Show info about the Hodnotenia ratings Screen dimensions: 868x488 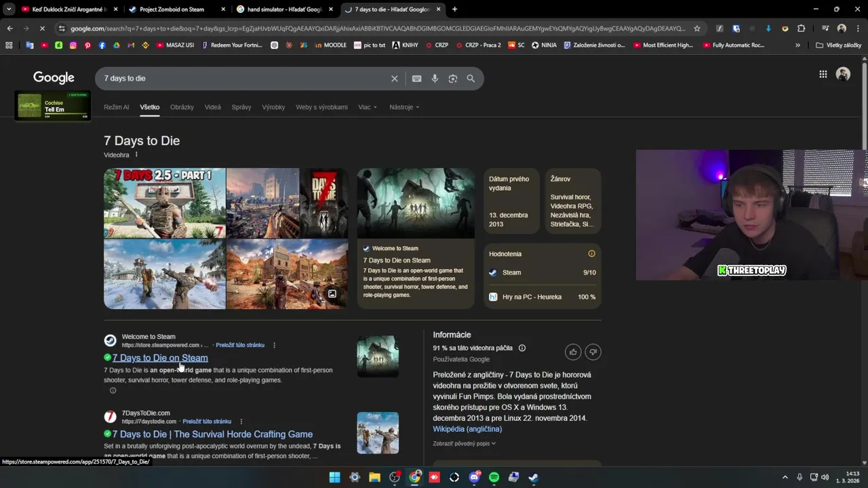tap(591, 253)
